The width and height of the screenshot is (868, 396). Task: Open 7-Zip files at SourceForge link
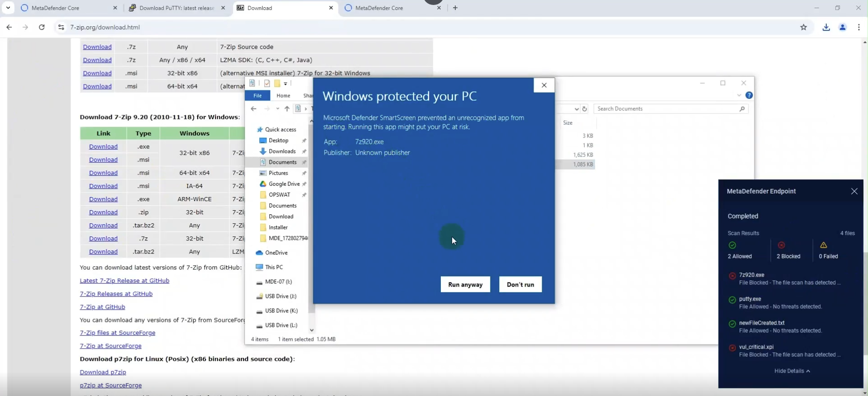pos(117,332)
